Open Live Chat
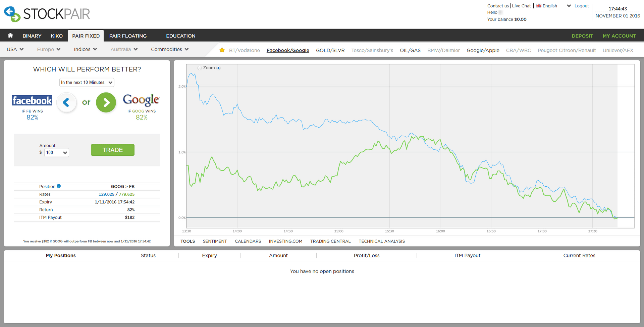This screenshot has height=327, width=644. 522,6
